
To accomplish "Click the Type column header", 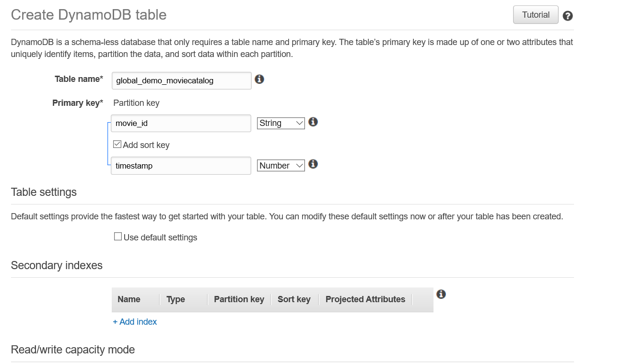I will [176, 299].
